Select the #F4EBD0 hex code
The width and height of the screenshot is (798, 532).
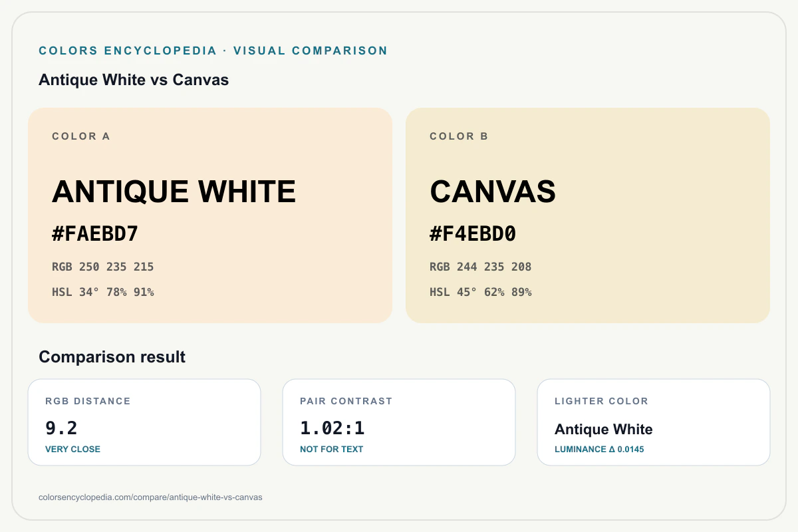[473, 234]
